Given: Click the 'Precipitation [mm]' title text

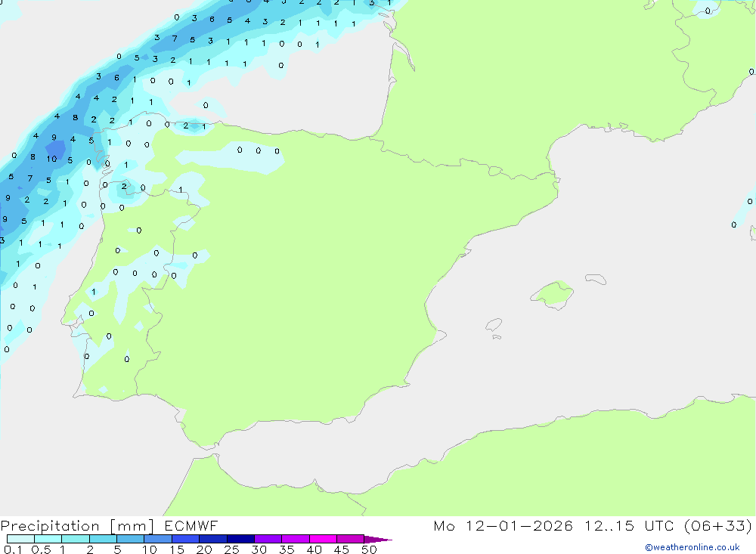Looking at the screenshot, I should click(x=78, y=526).
